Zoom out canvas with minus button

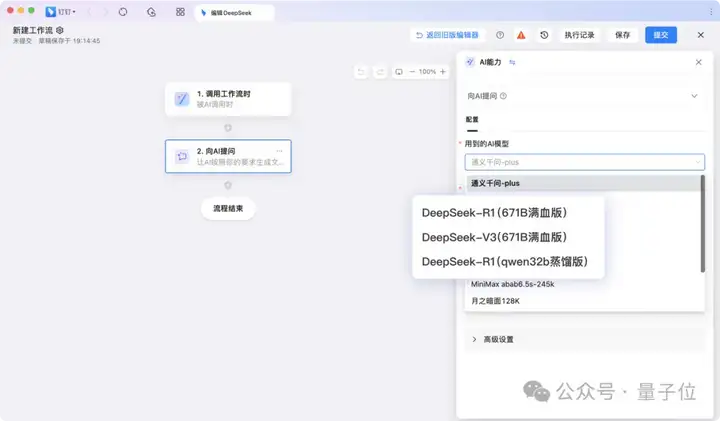pyautogui.click(x=412, y=72)
